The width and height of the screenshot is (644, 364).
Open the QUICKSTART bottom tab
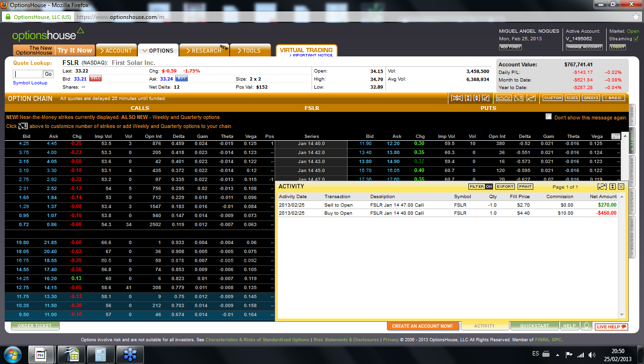tap(535, 326)
